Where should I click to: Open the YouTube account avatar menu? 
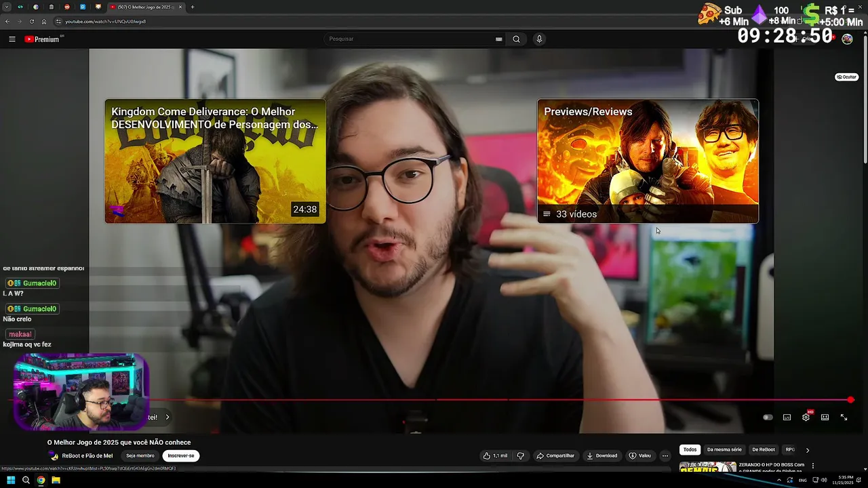point(847,39)
